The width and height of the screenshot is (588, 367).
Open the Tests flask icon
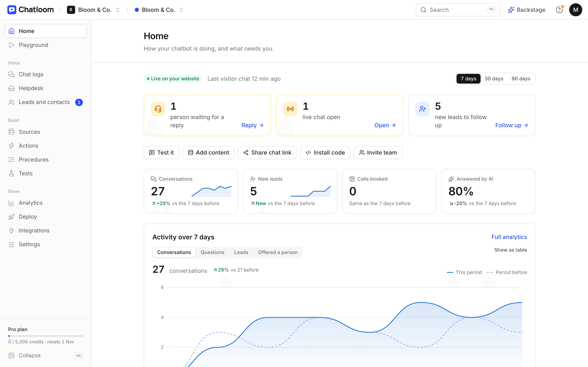coord(11,173)
